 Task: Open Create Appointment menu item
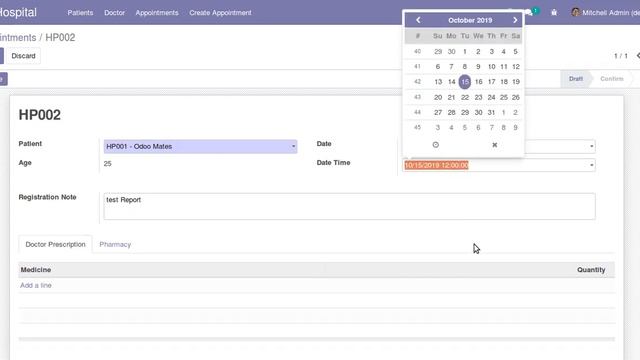click(220, 13)
